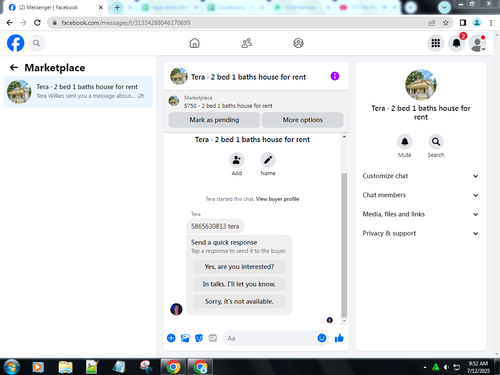Close the Messenger tab
Image resolution: width=500 pixels, height=375 pixels.
point(101,7)
